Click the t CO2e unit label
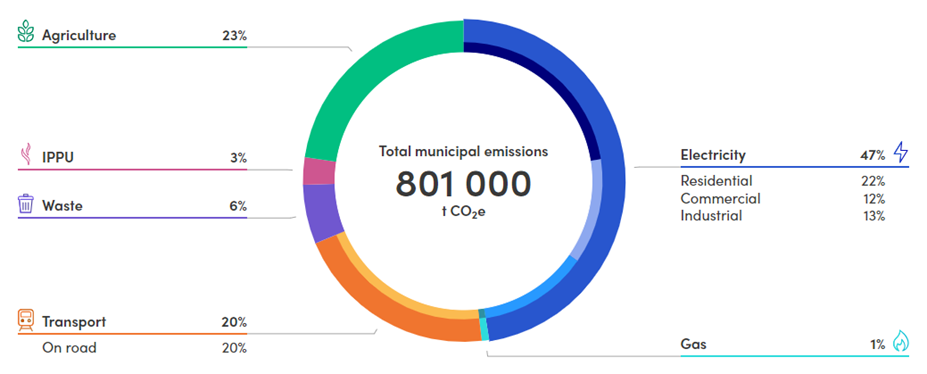Viewport: 927px width, 374px height. [x=464, y=212]
